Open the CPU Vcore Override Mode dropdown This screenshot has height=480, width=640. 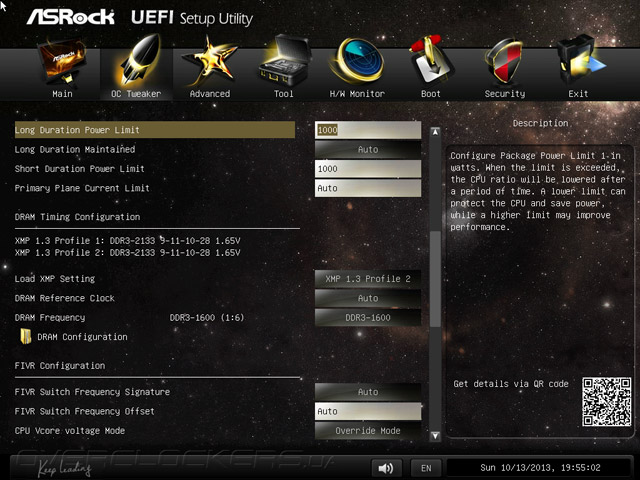368,431
